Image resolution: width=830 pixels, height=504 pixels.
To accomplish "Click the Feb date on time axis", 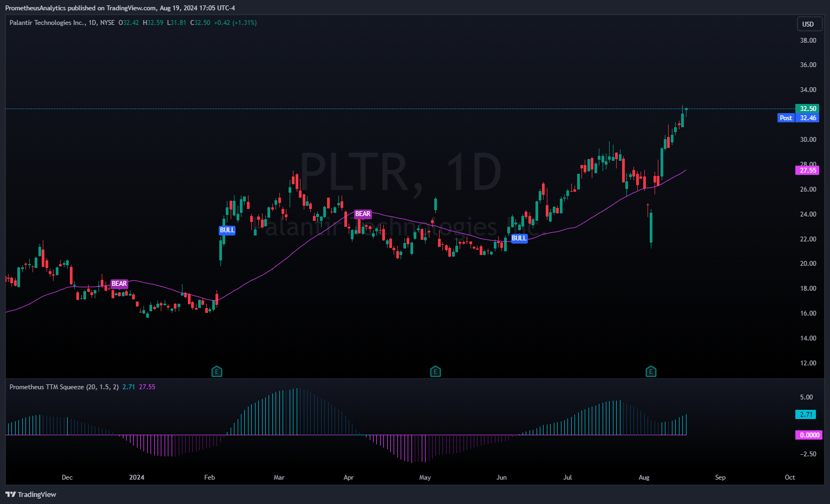I will pyautogui.click(x=210, y=477).
